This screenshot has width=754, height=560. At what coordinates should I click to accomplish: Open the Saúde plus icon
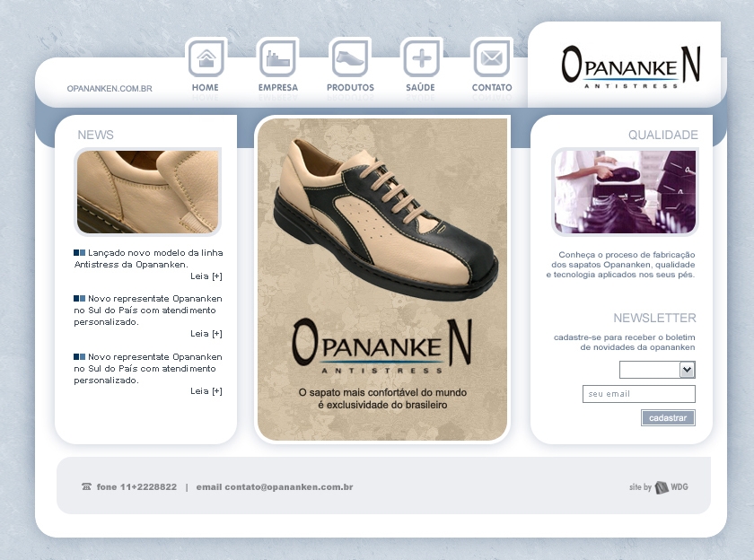[x=421, y=57]
